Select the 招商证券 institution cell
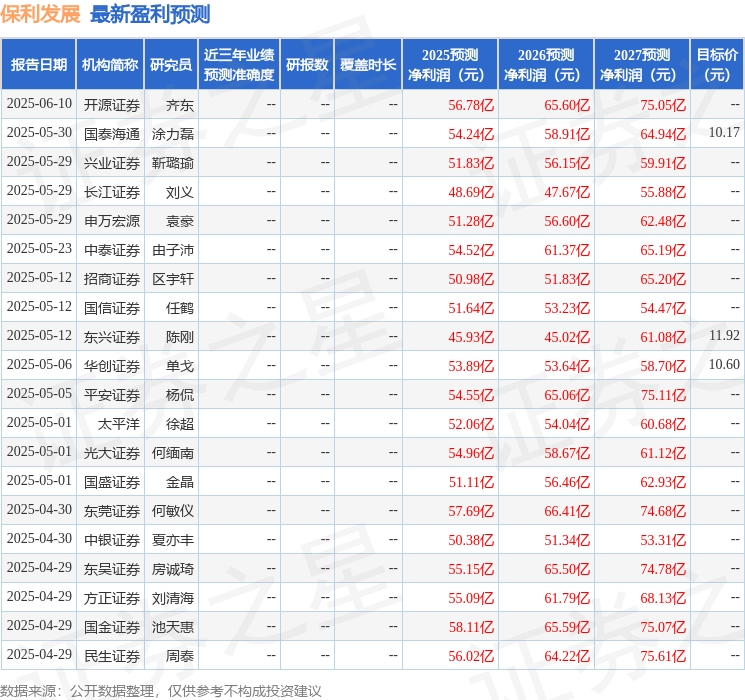 click(x=112, y=279)
